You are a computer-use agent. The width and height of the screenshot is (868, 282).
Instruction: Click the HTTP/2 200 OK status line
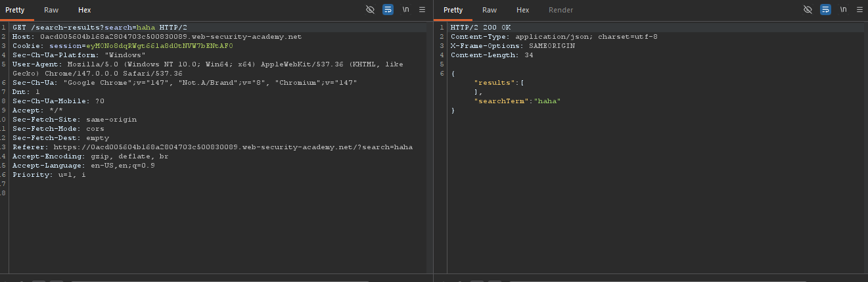tap(480, 28)
